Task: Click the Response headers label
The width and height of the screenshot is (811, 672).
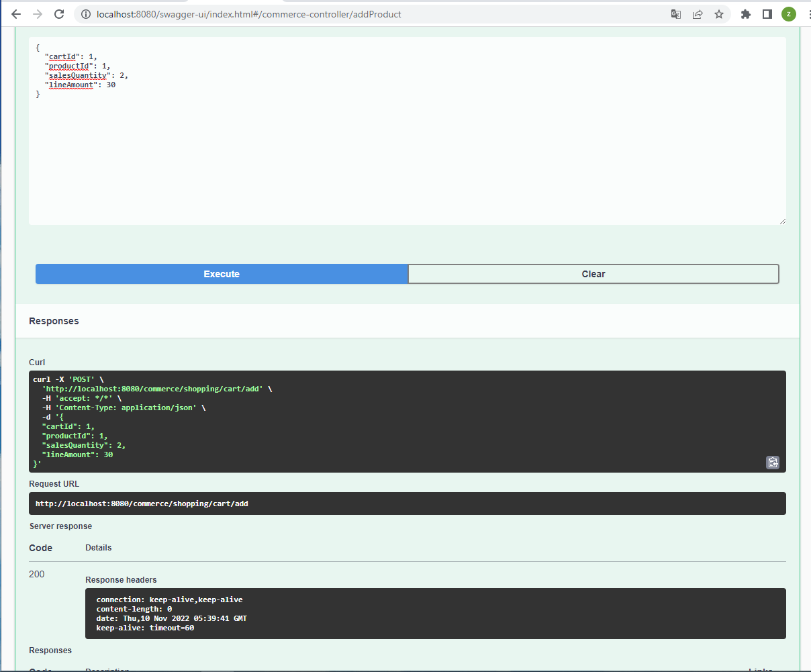Action: [121, 580]
